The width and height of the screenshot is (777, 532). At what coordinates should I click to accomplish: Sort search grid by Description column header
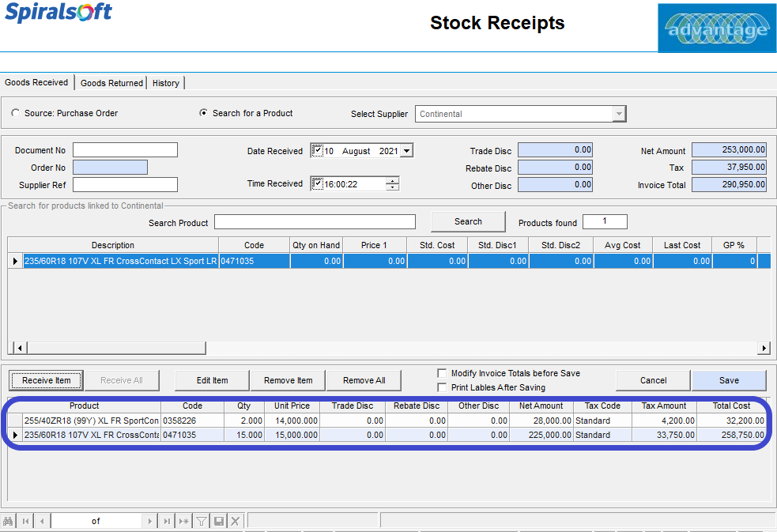point(113,245)
